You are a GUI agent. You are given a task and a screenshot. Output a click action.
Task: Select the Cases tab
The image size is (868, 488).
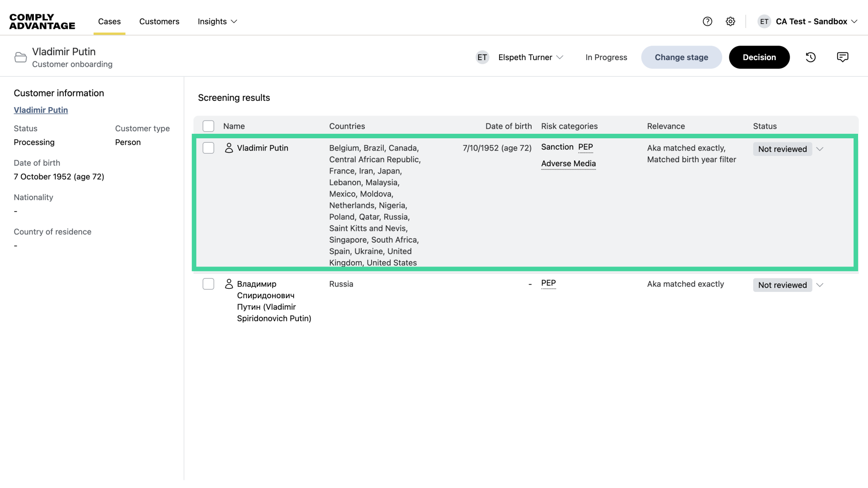click(109, 22)
